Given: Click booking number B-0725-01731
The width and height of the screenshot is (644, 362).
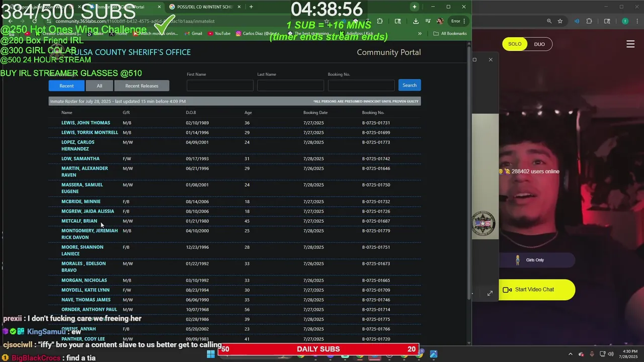Looking at the screenshot, I should [376, 123].
